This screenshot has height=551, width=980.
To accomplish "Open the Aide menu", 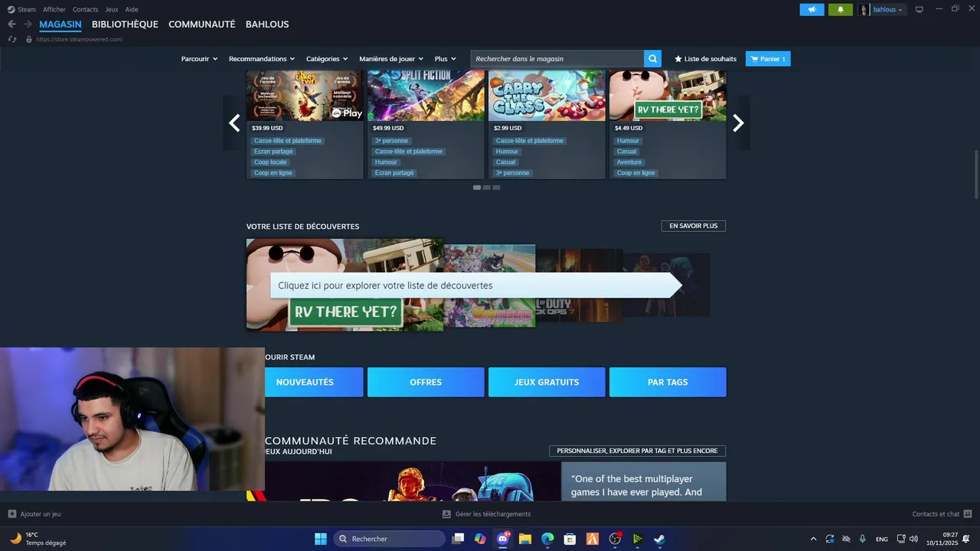I will [132, 9].
